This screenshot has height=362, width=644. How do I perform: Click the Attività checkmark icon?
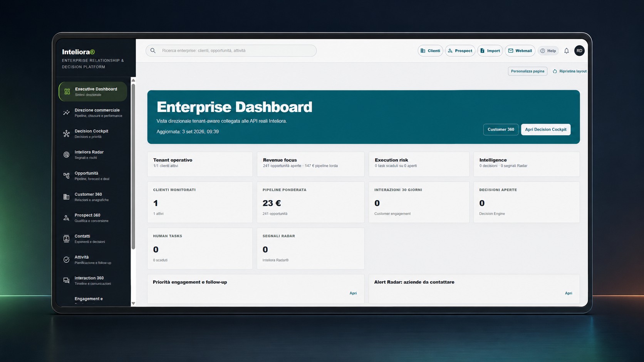66,260
